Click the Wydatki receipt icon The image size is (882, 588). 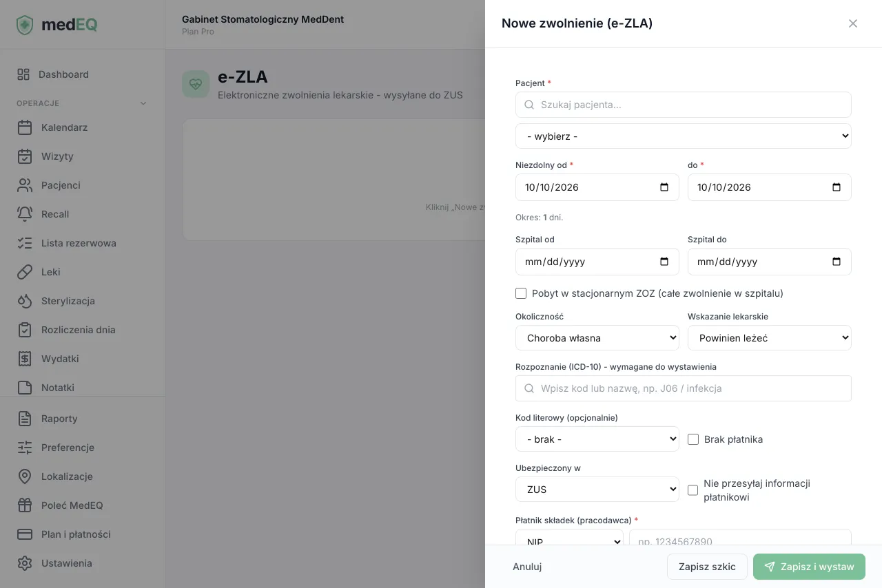click(25, 359)
